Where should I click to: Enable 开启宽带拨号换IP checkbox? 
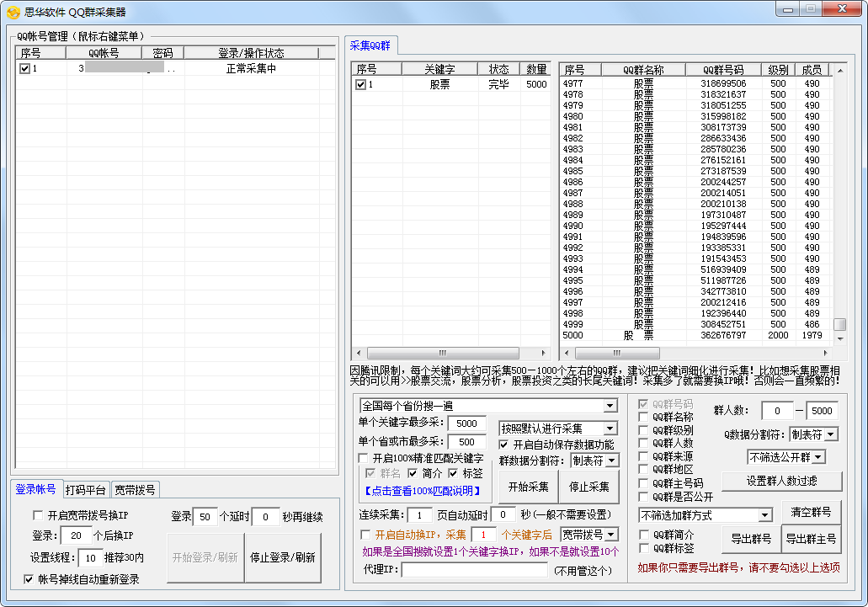pos(38,515)
